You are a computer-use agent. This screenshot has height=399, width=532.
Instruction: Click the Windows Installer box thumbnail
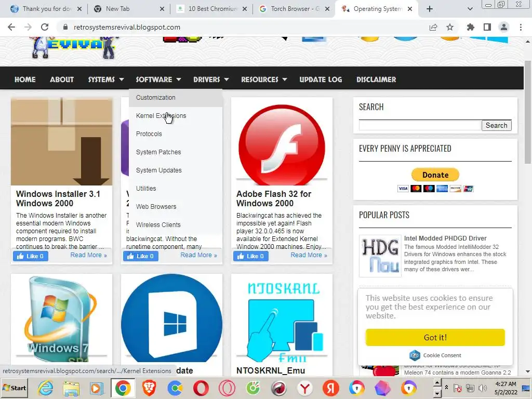click(61, 142)
